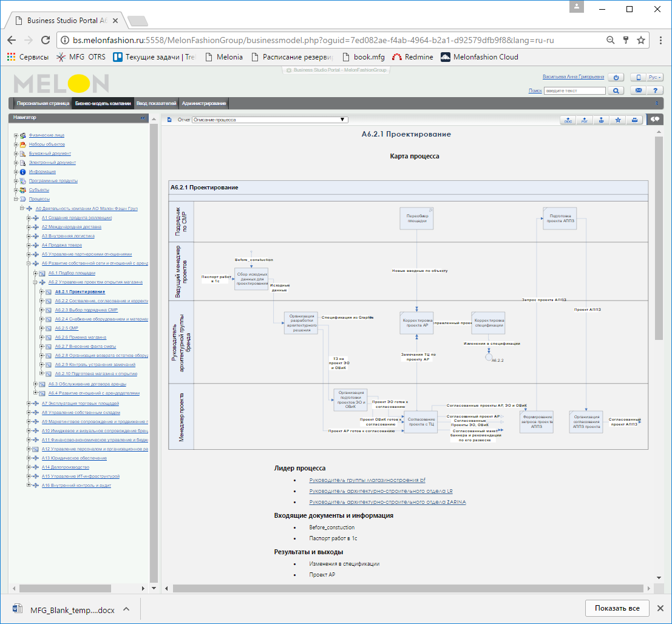Export report as PDF

(585, 120)
